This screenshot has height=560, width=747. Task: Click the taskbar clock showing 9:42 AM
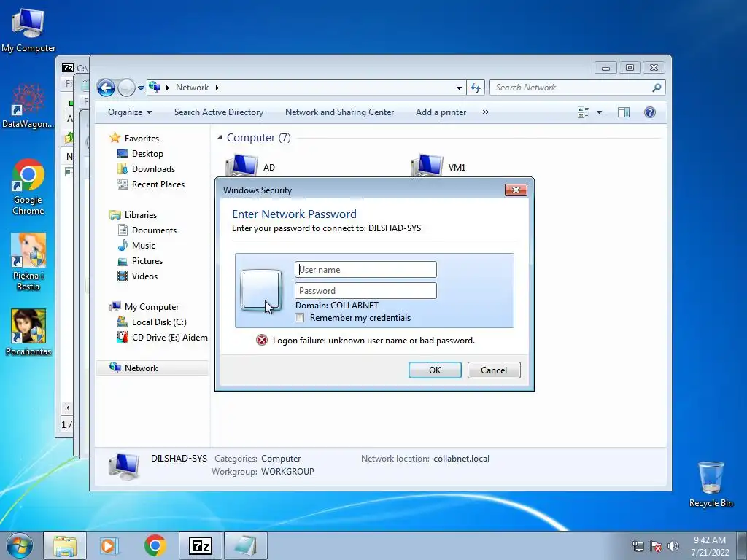(710, 546)
